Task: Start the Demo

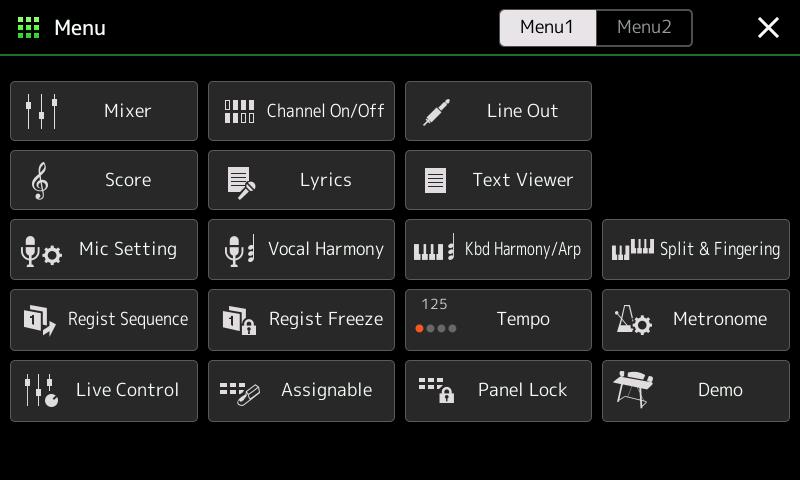Action: click(x=696, y=391)
